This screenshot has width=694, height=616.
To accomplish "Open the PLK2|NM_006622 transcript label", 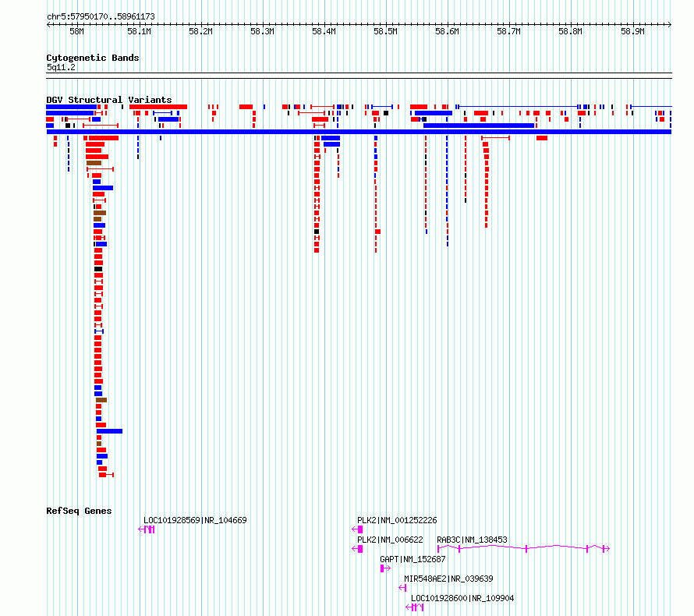I will (390, 540).
